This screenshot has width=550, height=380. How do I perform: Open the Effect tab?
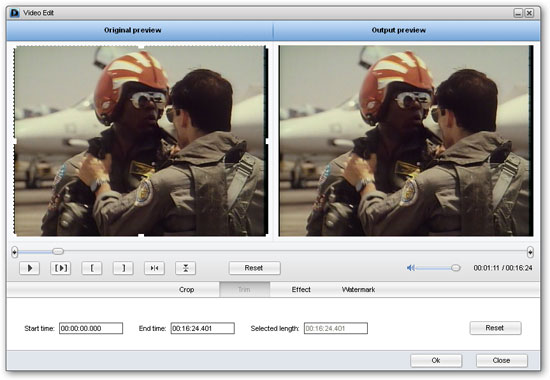click(301, 289)
